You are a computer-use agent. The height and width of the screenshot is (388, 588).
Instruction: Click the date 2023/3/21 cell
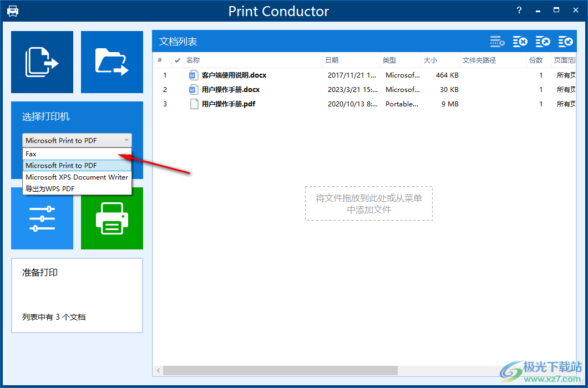[x=353, y=90]
